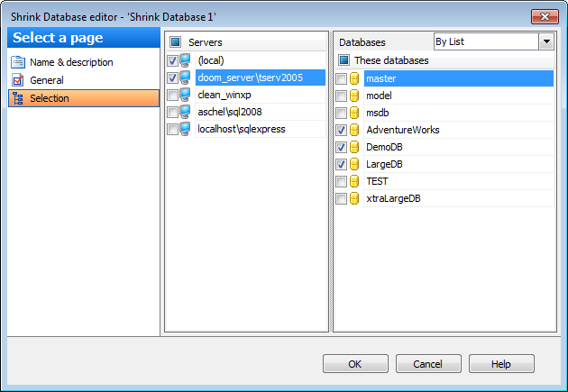Uncheck the LargeDB database checkbox
The height and width of the screenshot is (392, 568).
pos(341,164)
